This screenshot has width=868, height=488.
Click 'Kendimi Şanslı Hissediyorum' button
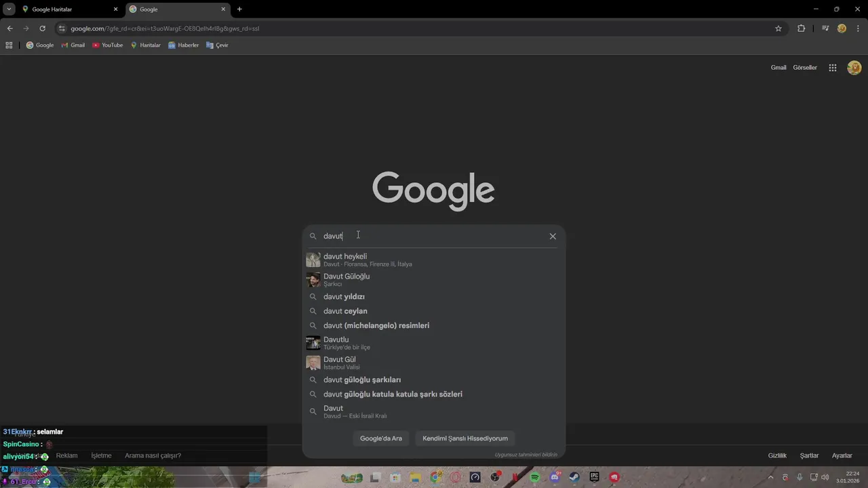465,439
